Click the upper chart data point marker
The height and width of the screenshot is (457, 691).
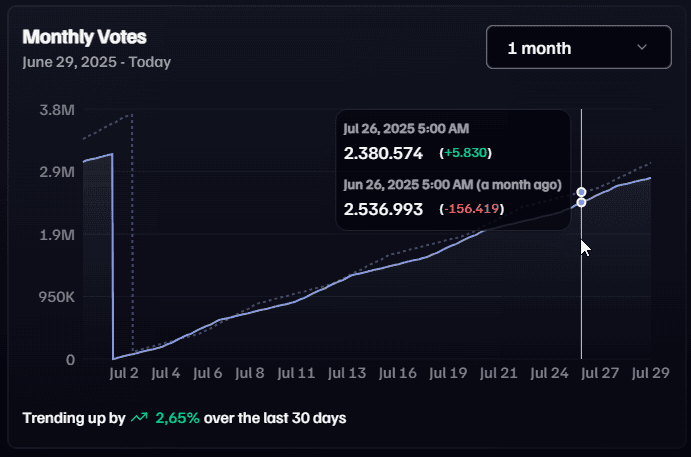point(581,191)
